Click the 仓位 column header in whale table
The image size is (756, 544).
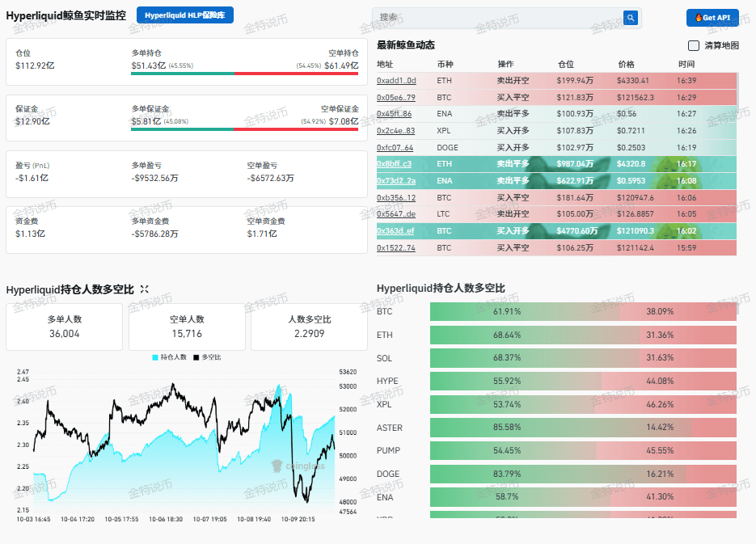(566, 64)
